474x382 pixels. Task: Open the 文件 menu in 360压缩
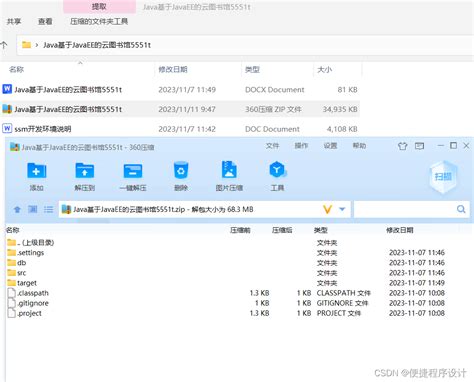coord(272,146)
